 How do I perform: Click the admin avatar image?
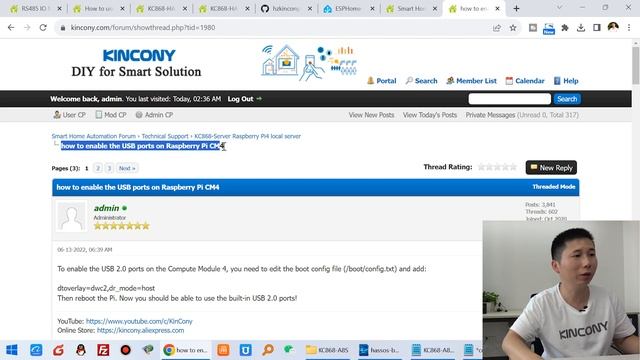pos(71,217)
